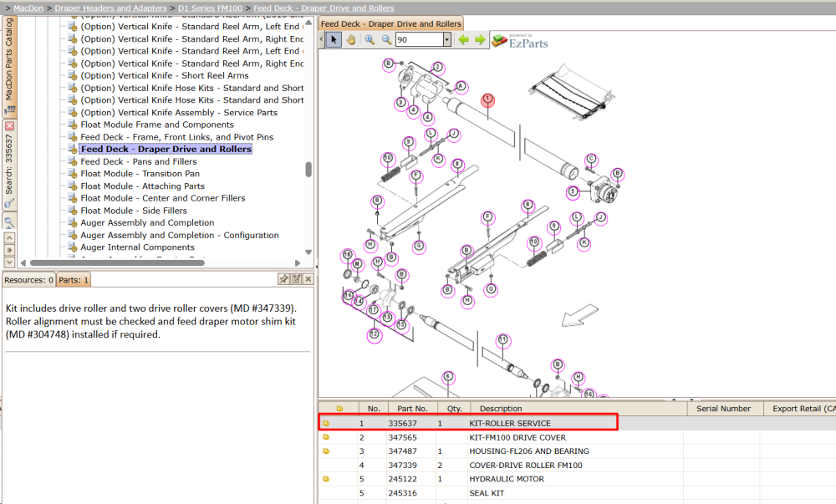Open Draper Headers and Adapters breadcrumb

pos(111,8)
